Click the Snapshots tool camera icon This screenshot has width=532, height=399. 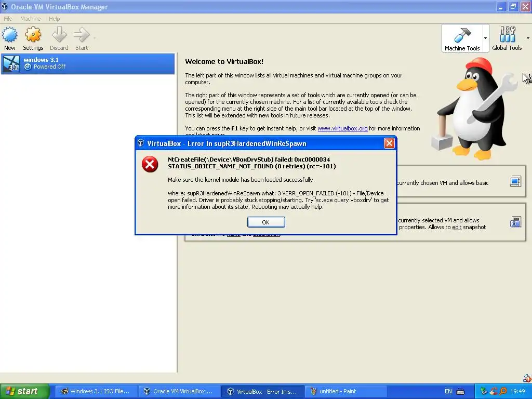point(515,222)
